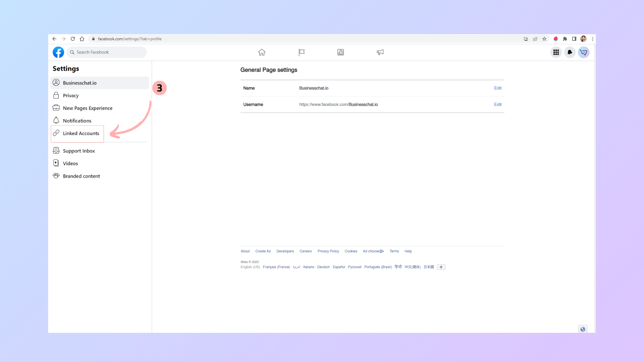
Task: Reload the page with the refresh icon
Action: point(72,39)
